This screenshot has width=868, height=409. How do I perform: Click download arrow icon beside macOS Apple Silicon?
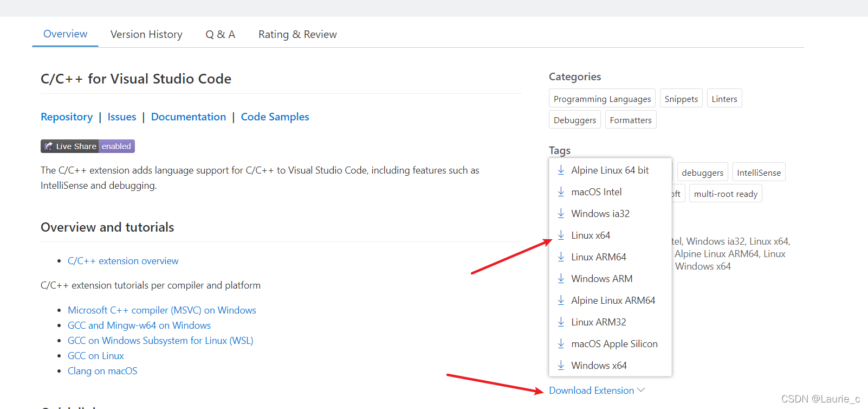[561, 344]
